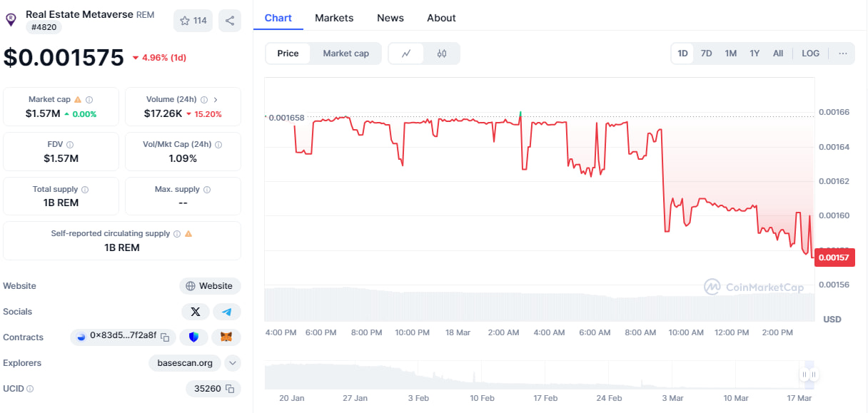868x413 pixels.
Task: Click the 1.09% Vol/Mkt Cap value
Action: pyautogui.click(x=183, y=158)
